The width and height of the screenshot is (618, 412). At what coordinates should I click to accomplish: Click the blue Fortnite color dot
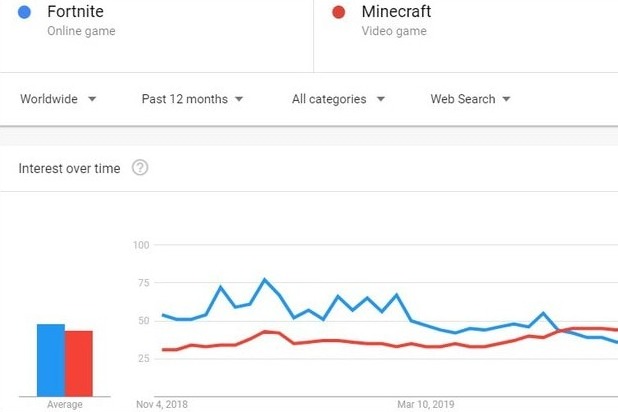[25, 12]
